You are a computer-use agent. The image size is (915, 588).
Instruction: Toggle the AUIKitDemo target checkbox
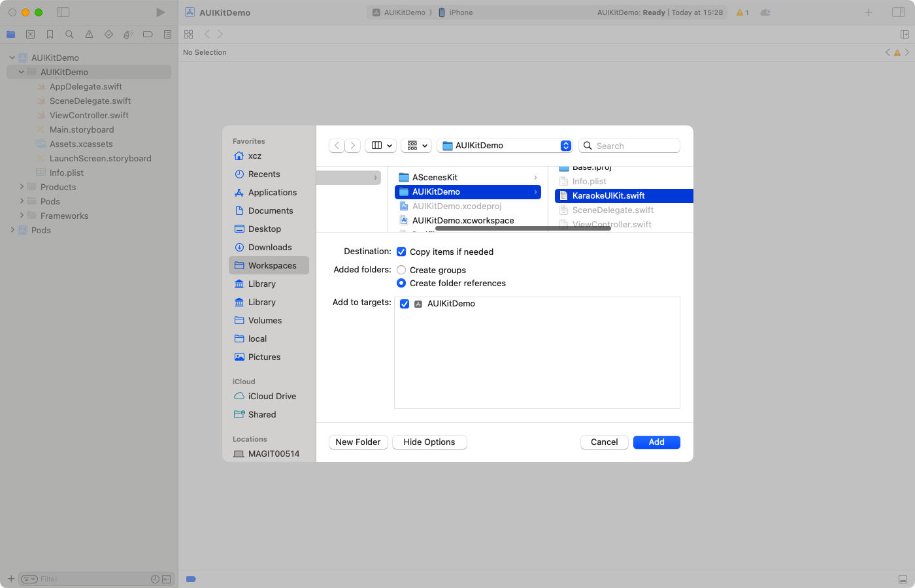(405, 304)
